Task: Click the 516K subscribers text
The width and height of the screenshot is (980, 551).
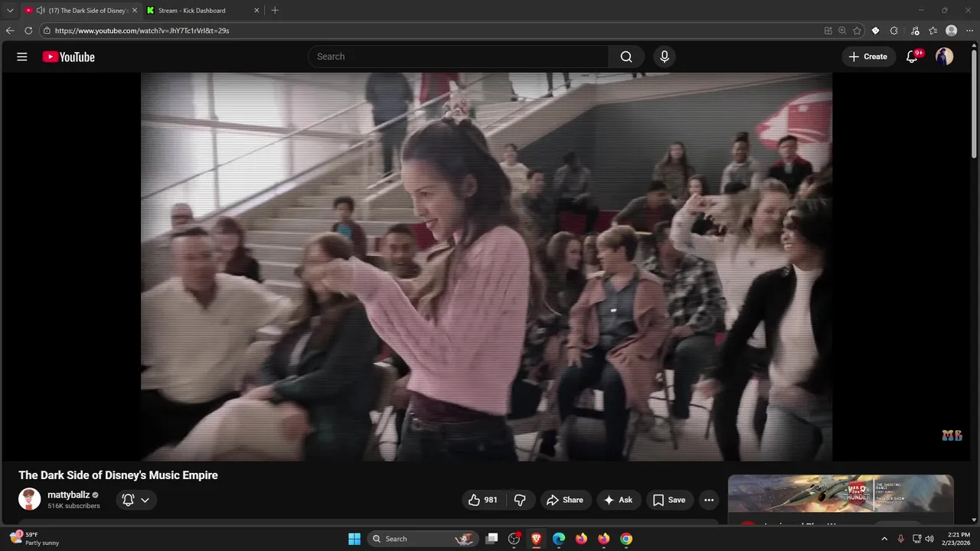Action: click(73, 506)
